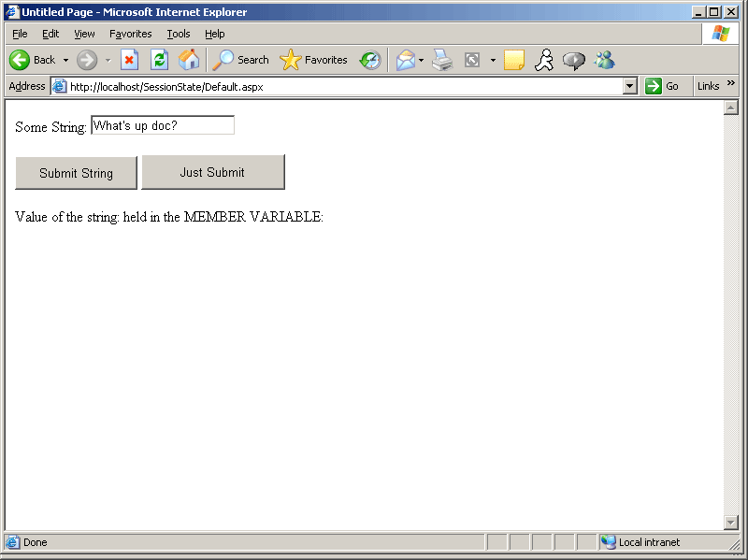Expand dropdown arrow beside resize icon
The height and width of the screenshot is (560, 748).
(x=494, y=61)
